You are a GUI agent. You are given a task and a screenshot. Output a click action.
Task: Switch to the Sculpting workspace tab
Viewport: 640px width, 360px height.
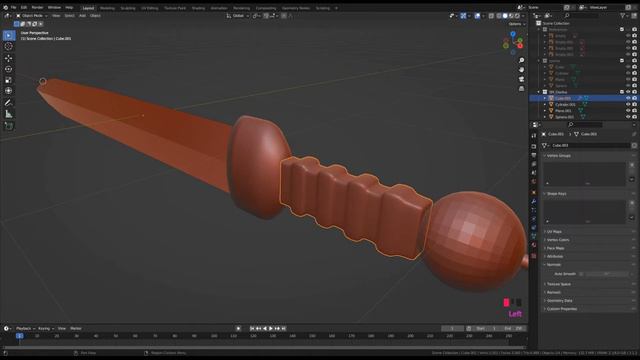128,8
